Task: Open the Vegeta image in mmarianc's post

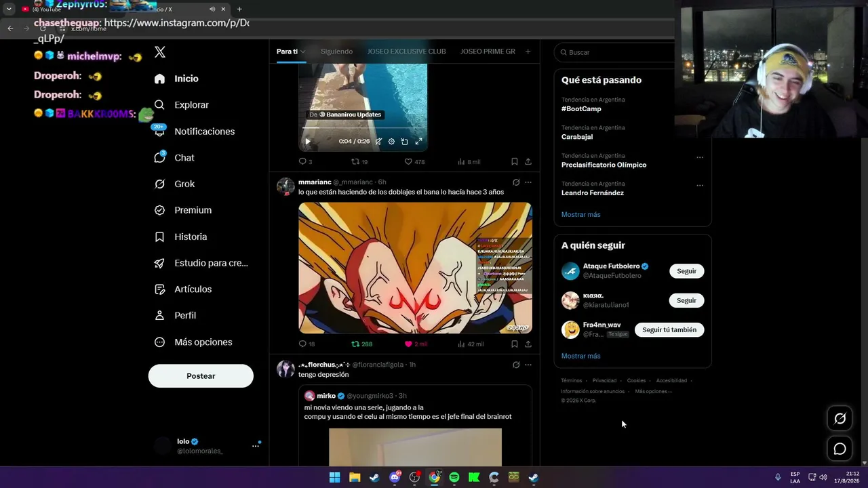Action: click(x=415, y=268)
